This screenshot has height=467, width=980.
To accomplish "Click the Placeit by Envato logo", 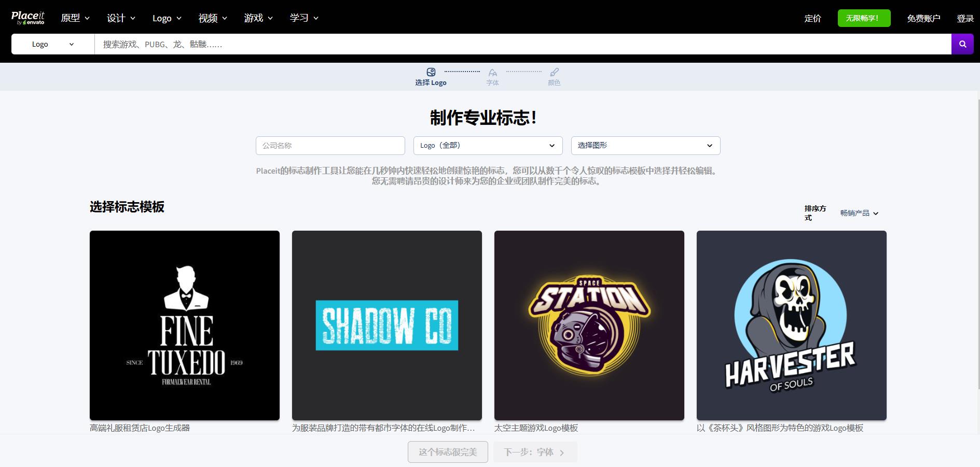I will click(x=28, y=18).
